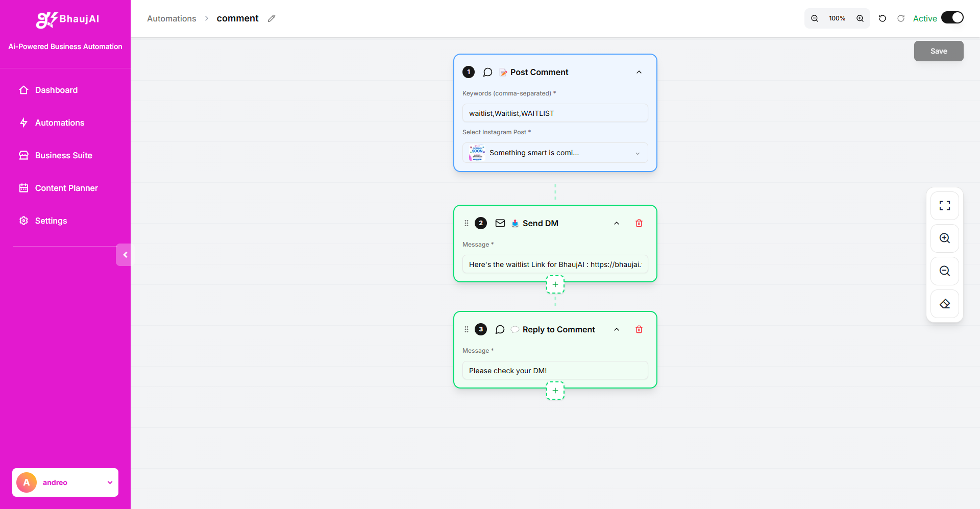
Task: Open the Content Planner section
Action: tap(66, 188)
